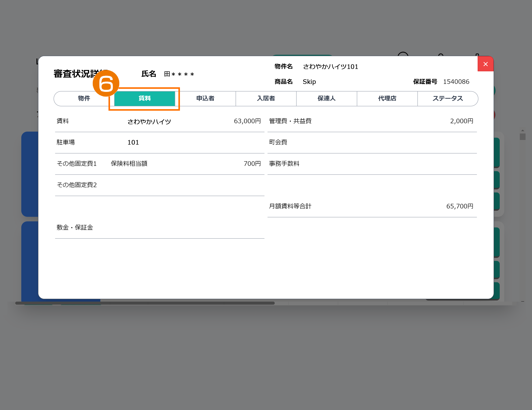Show the 保連人 tab
The width and height of the screenshot is (532, 410).
tap(326, 99)
